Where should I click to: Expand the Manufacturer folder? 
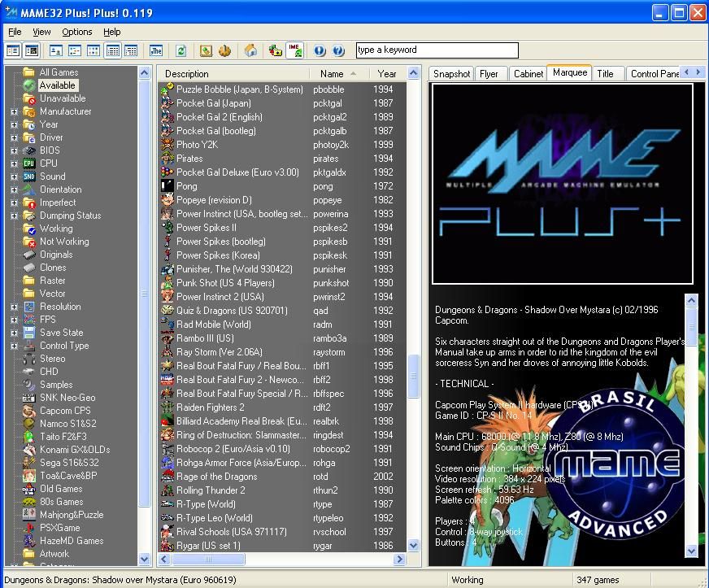click(x=14, y=111)
